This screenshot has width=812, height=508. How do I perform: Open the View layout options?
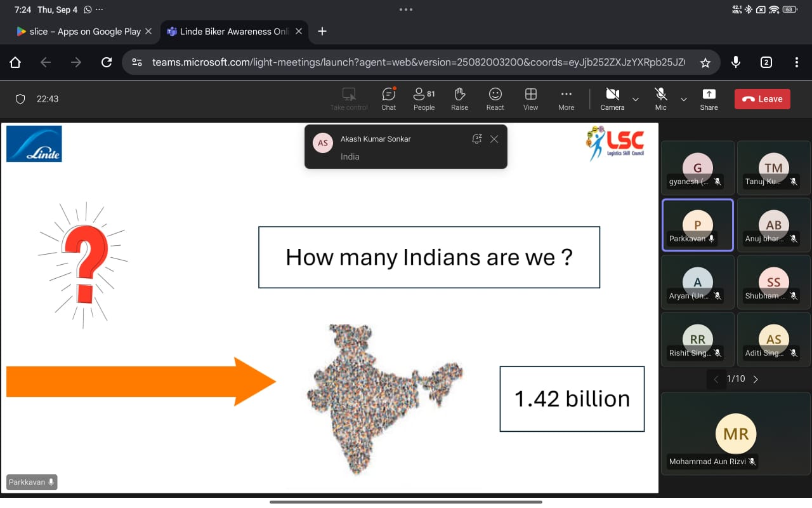(530, 99)
